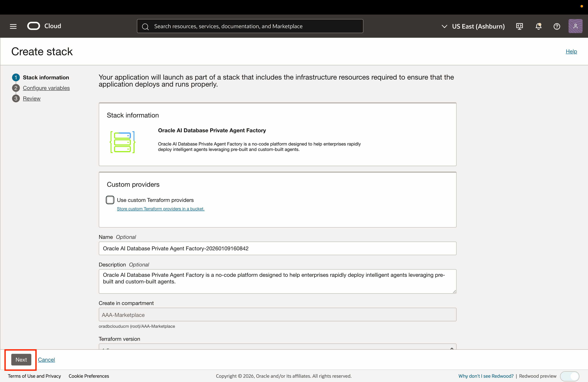Click the search magnifier icon
Viewport: 588px width, 382px height.
click(145, 26)
